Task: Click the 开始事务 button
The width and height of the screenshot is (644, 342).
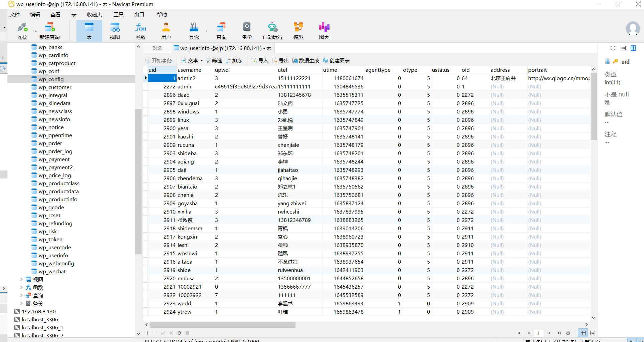Action: pos(159,60)
